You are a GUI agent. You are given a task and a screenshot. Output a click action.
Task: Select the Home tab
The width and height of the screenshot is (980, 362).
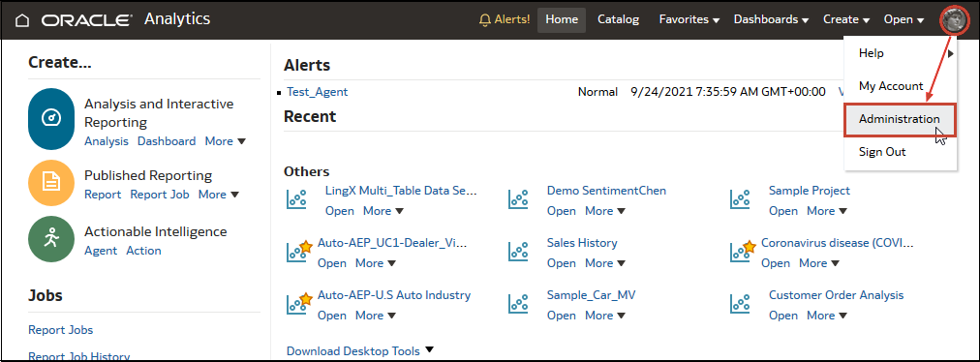point(562,20)
